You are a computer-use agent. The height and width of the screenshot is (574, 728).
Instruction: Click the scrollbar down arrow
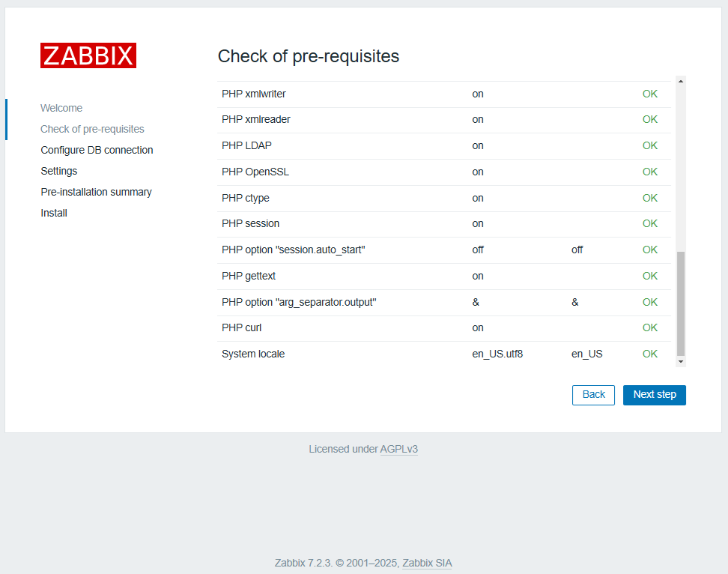(681, 362)
